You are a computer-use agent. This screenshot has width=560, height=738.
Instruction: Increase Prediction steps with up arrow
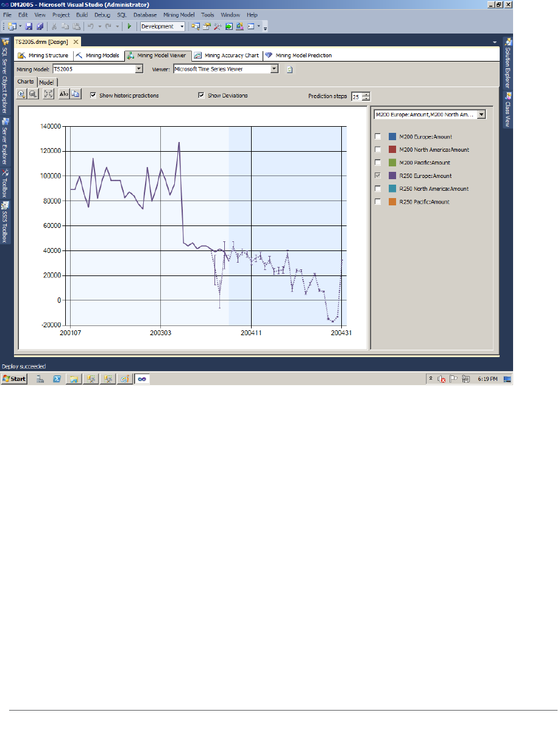[x=366, y=94]
